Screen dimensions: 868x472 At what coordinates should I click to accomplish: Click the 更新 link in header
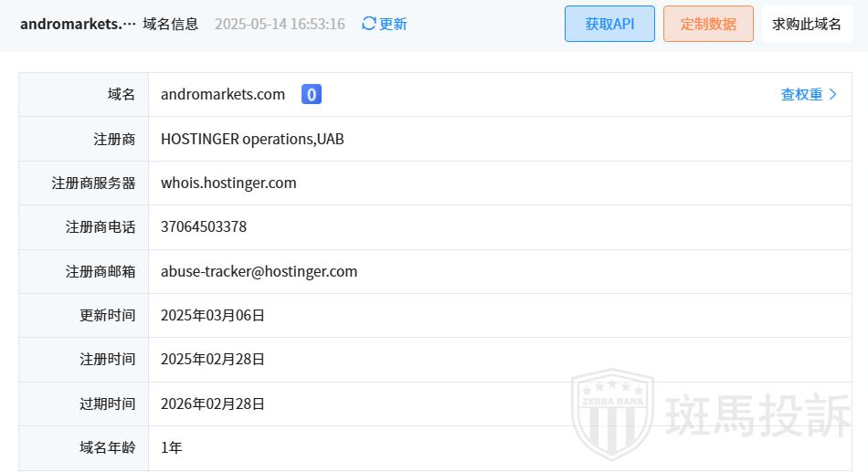[x=393, y=24]
